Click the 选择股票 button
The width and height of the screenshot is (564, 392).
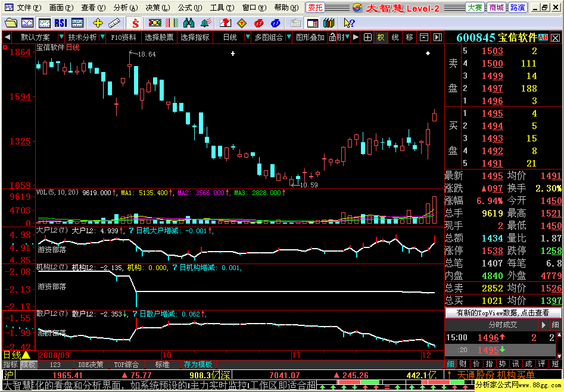tap(159, 37)
